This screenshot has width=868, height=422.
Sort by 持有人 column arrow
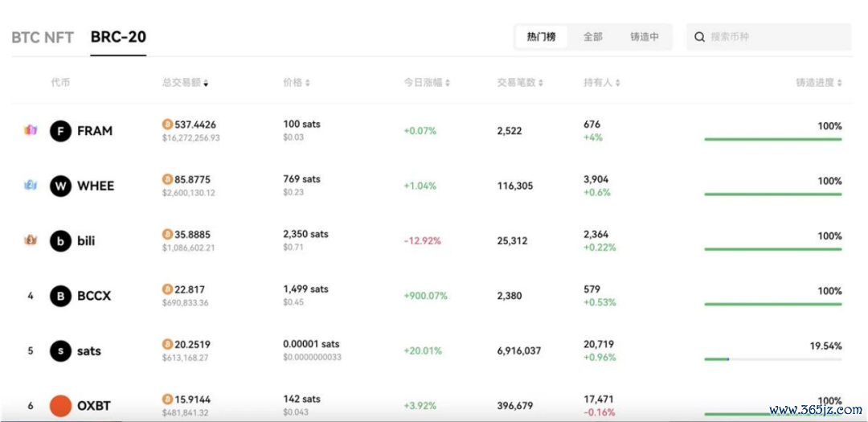pyautogui.click(x=617, y=83)
